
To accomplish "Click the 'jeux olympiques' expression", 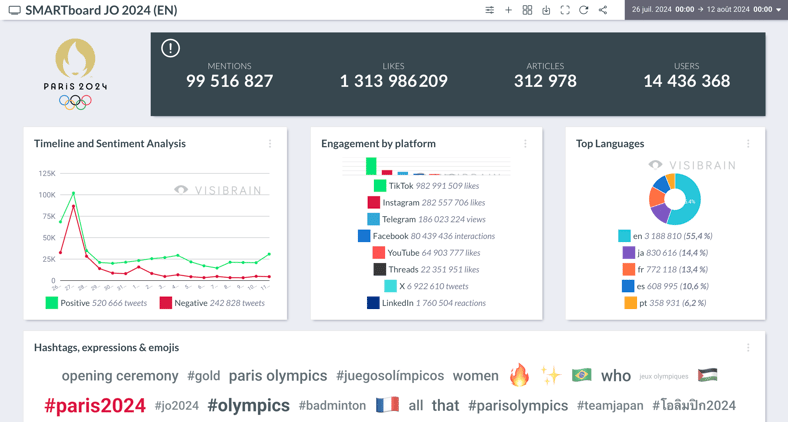I will click(663, 376).
